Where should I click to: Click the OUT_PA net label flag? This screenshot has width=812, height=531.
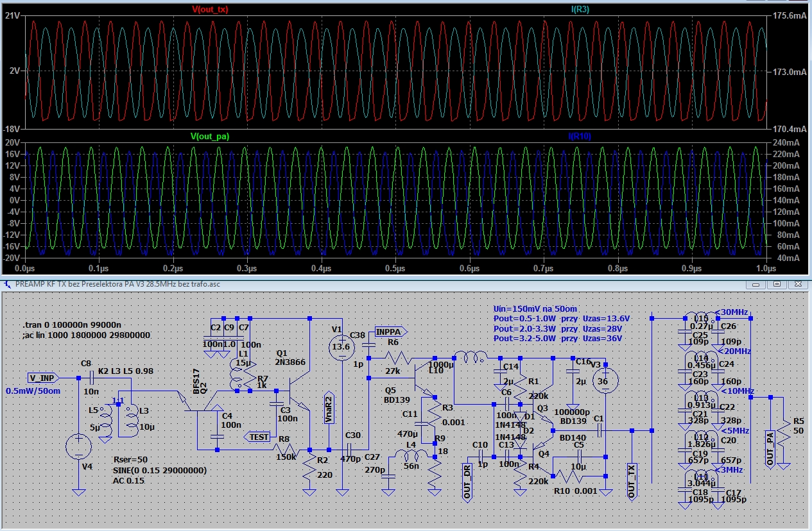770,448
